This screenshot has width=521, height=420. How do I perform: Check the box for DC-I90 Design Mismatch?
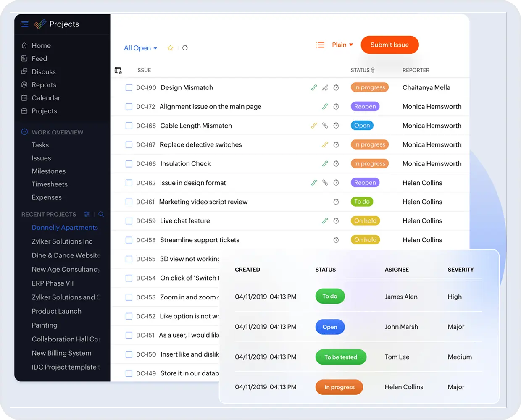click(129, 88)
